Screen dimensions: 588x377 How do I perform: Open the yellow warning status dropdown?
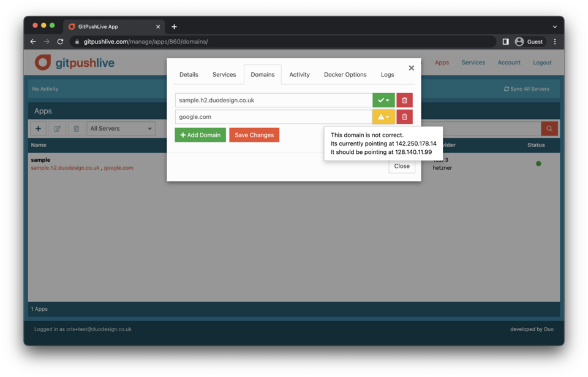click(x=383, y=117)
